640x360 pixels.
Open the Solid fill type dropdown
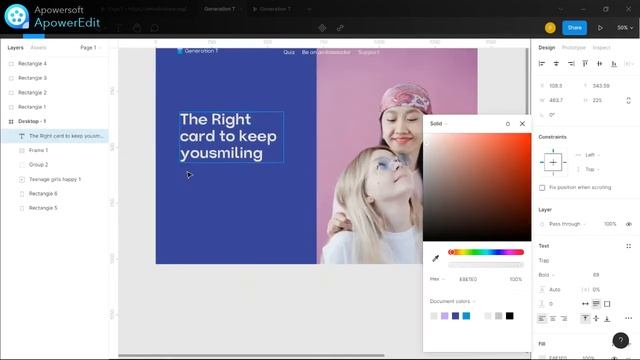[x=438, y=124]
